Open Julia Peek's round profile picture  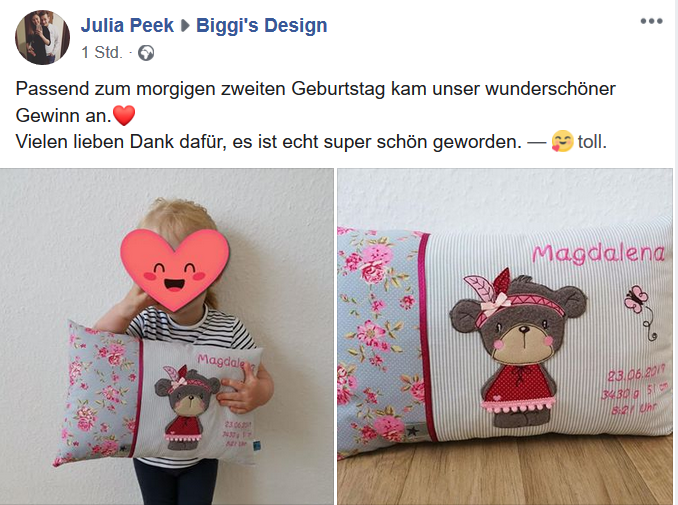pyautogui.click(x=42, y=38)
